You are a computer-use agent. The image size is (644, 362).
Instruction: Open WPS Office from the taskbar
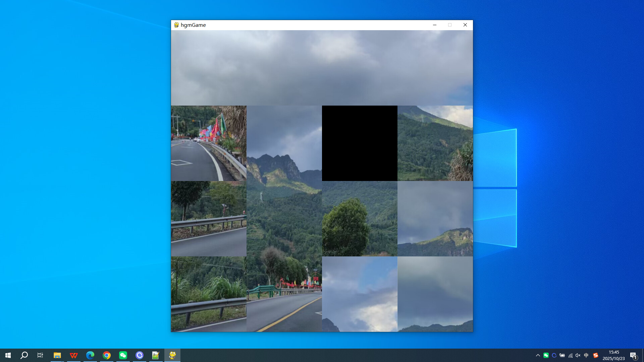(x=74, y=355)
